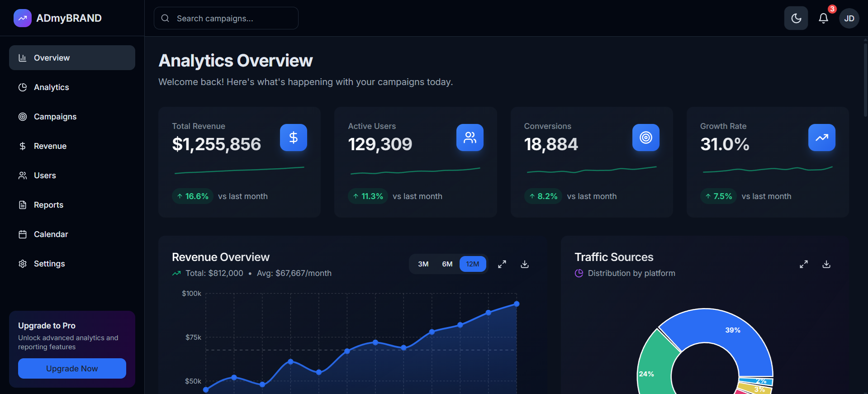Open the Calendar page
The image size is (868, 394).
coord(72,234)
